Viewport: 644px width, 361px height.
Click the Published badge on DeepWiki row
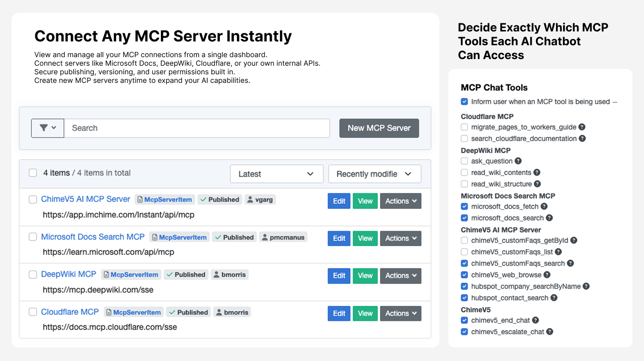pyautogui.click(x=186, y=275)
